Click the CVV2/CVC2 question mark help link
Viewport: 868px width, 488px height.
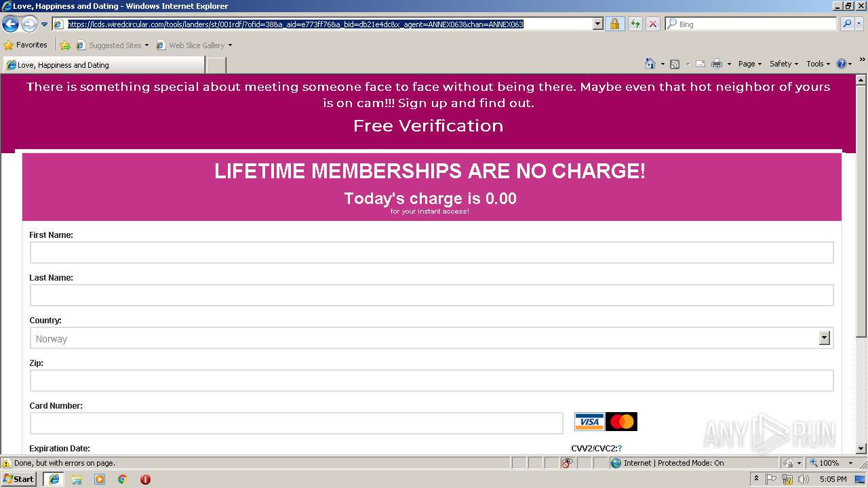pyautogui.click(x=620, y=448)
